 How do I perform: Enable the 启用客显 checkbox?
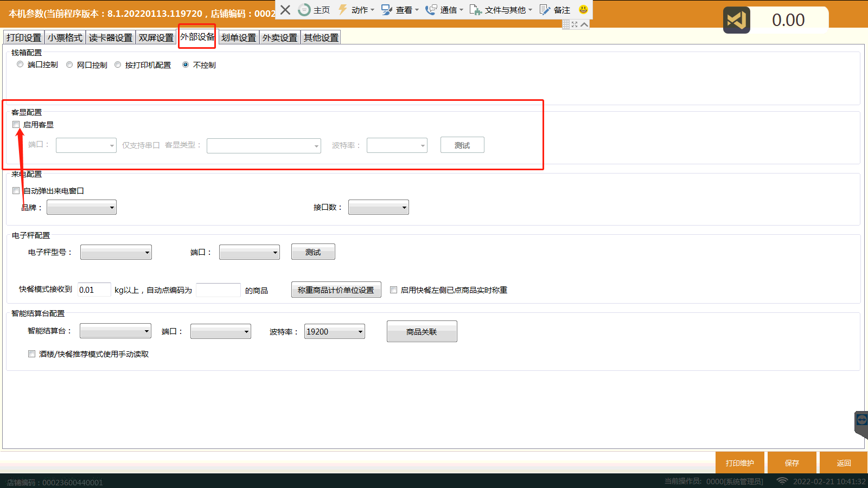pos(16,125)
